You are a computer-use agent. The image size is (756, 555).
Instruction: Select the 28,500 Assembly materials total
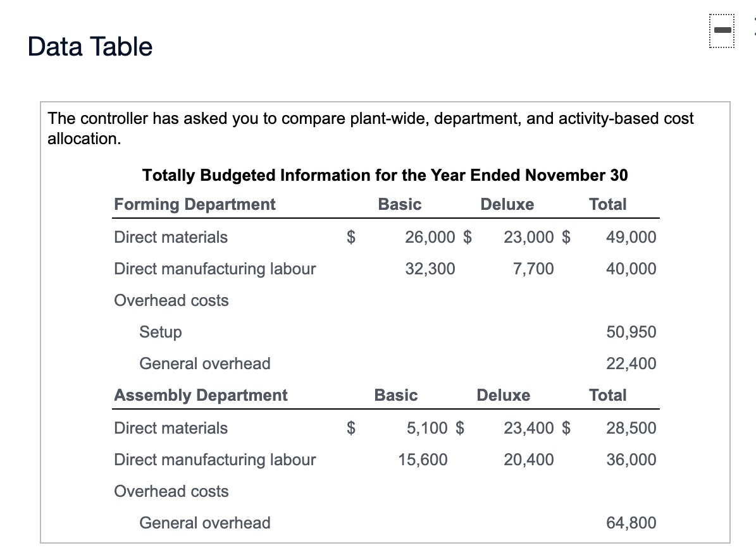click(x=631, y=428)
